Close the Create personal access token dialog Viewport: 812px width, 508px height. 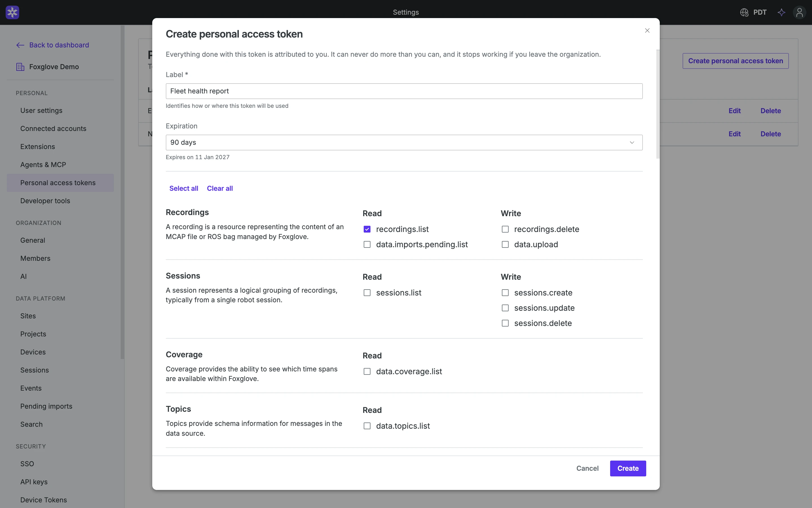point(647,30)
